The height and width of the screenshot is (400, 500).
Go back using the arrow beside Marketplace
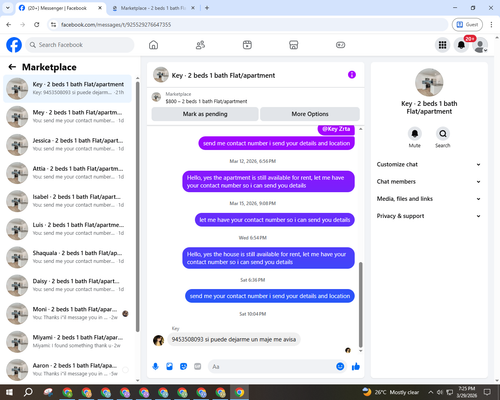[12, 67]
